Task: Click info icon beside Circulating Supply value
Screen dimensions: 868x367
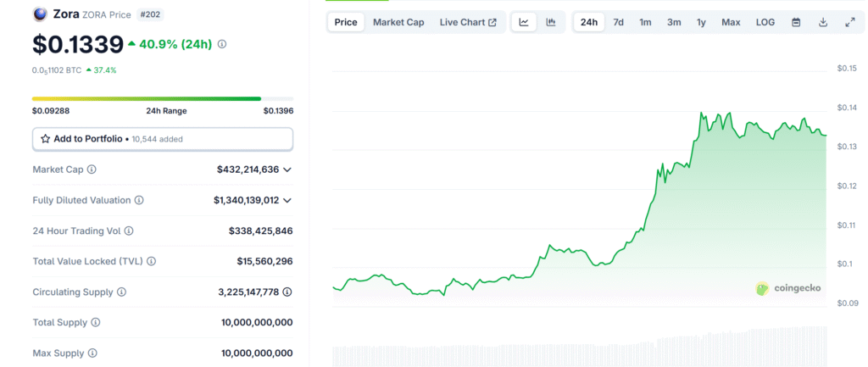Action: (287, 292)
